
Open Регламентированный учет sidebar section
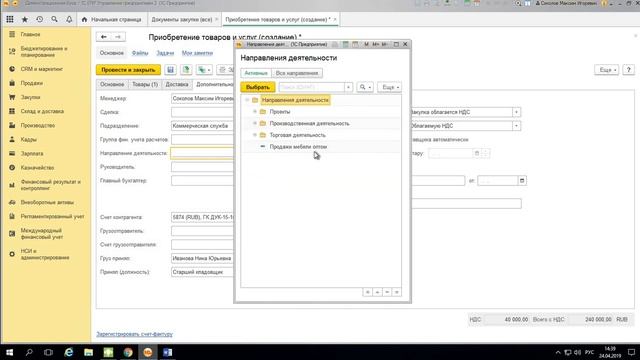(52, 216)
